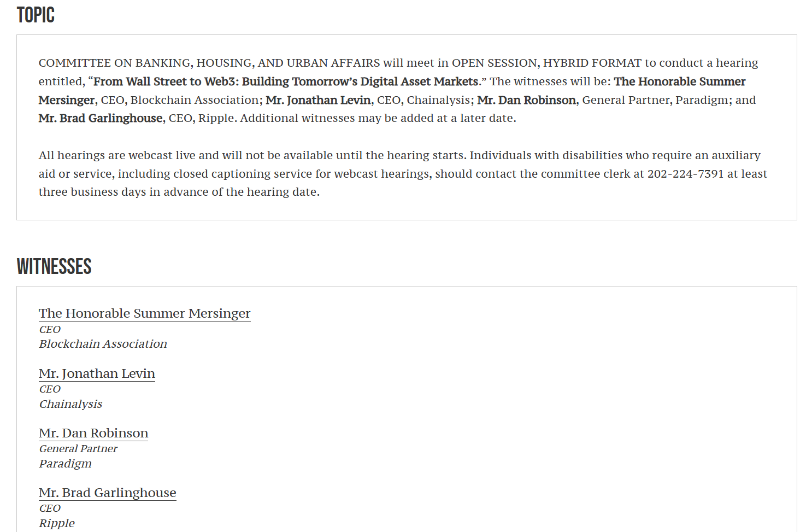Click the "COMMITTEE ON BANKING, HOUSING, AND URBAN AFFAIRS" text

(x=209, y=63)
